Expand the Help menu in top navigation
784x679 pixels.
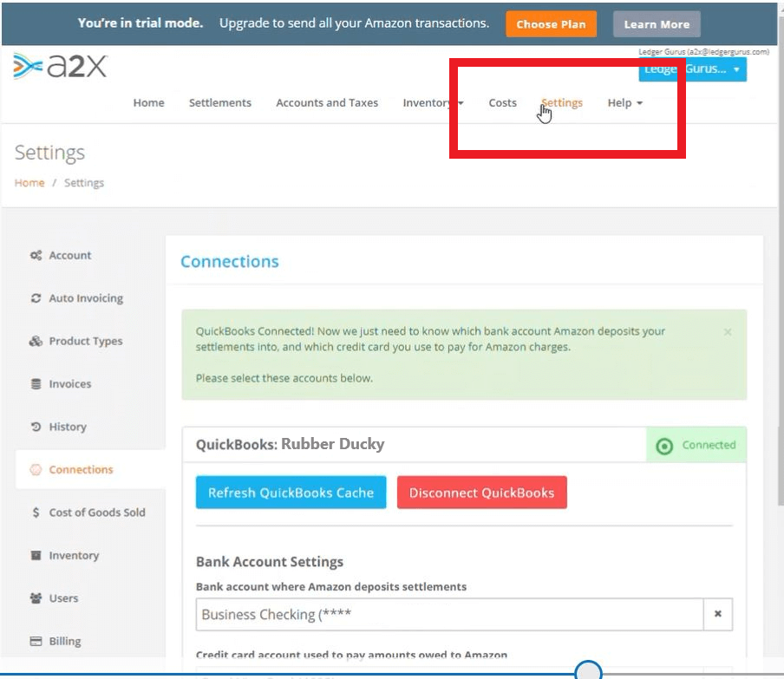click(x=625, y=103)
